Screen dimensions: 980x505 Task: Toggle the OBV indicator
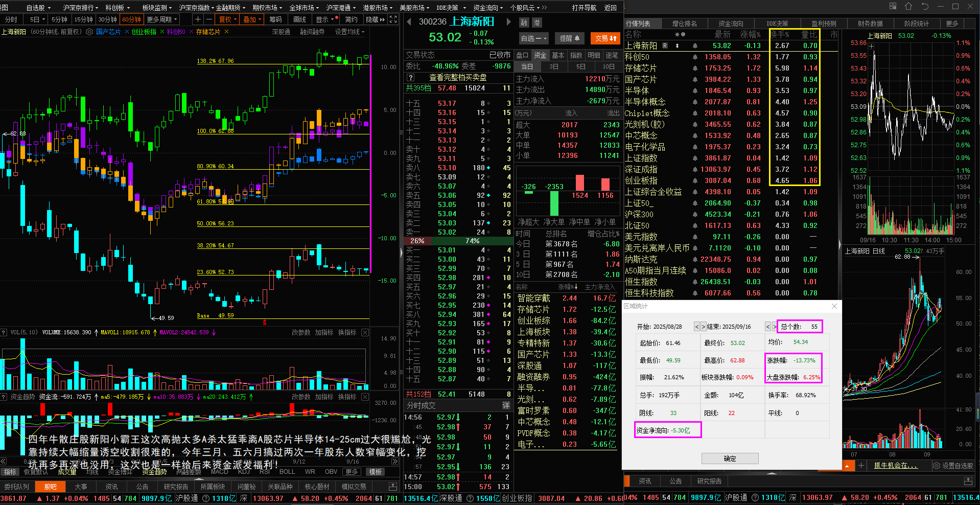click(331, 472)
